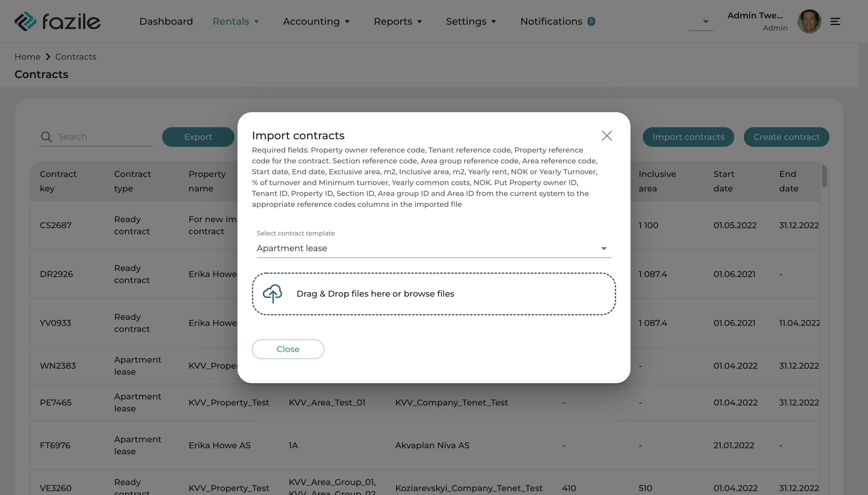Click the table's vertical scrollbar

click(x=824, y=176)
